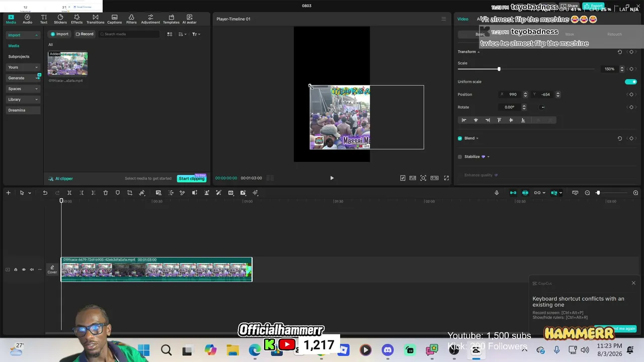Image resolution: width=644 pixels, height=362 pixels.
Task: Click the Scale slider handle
Action: (x=499, y=69)
